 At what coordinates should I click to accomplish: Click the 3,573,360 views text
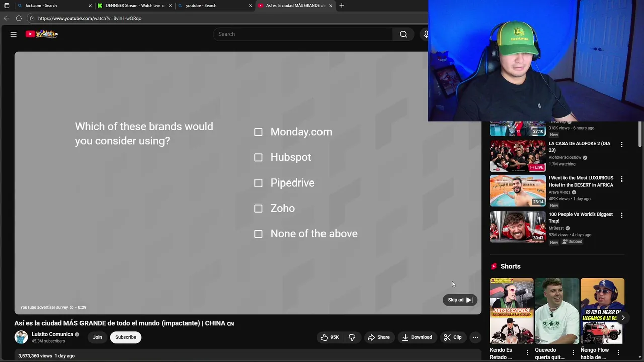(x=35, y=356)
